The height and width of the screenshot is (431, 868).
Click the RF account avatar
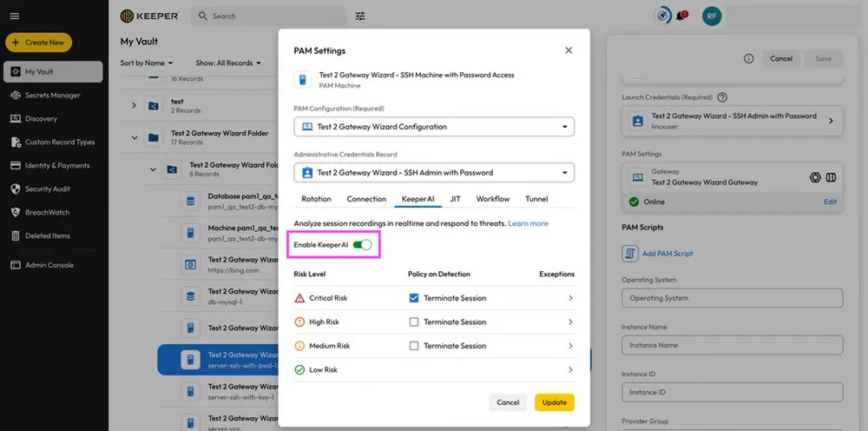click(712, 16)
